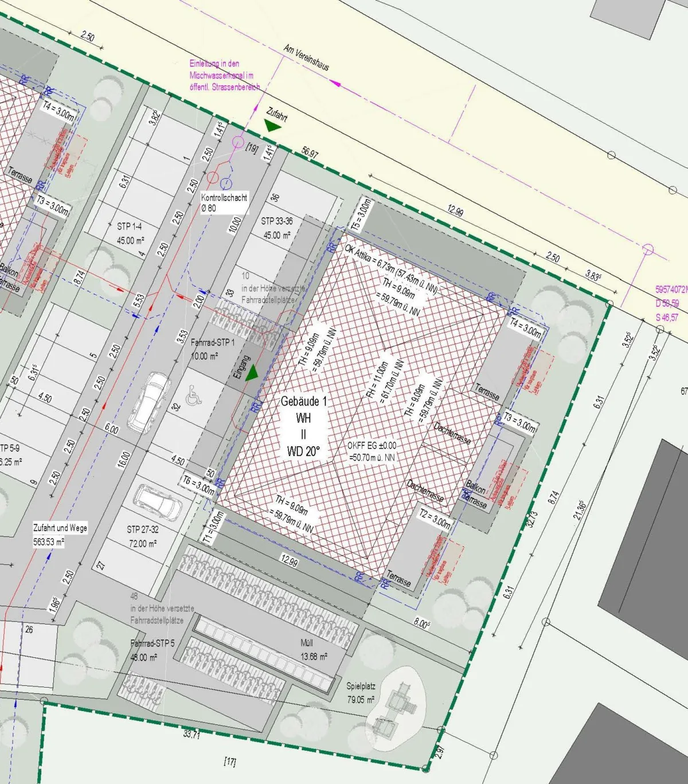
Task: Select the Gebäude 1 WH II WD 20° label
Action: click(303, 426)
